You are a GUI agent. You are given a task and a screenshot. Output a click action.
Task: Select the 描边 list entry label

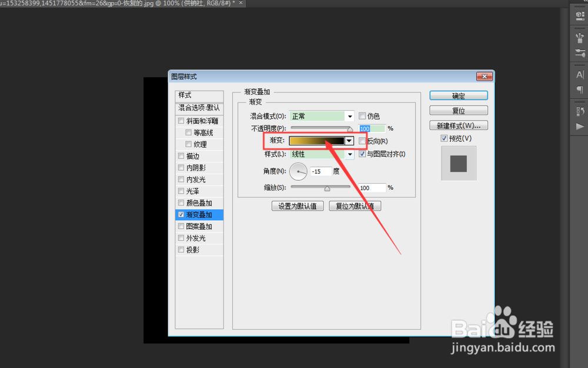(193, 156)
